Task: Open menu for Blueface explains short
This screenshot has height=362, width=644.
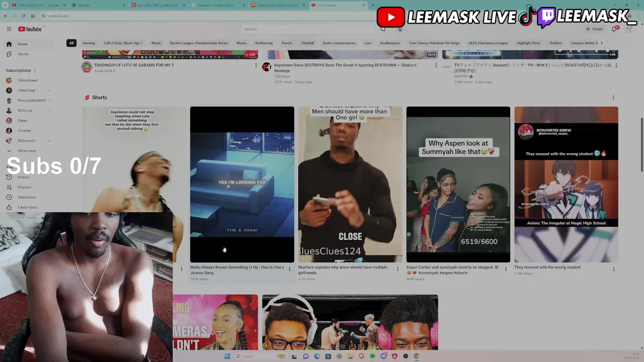Action: (x=397, y=269)
